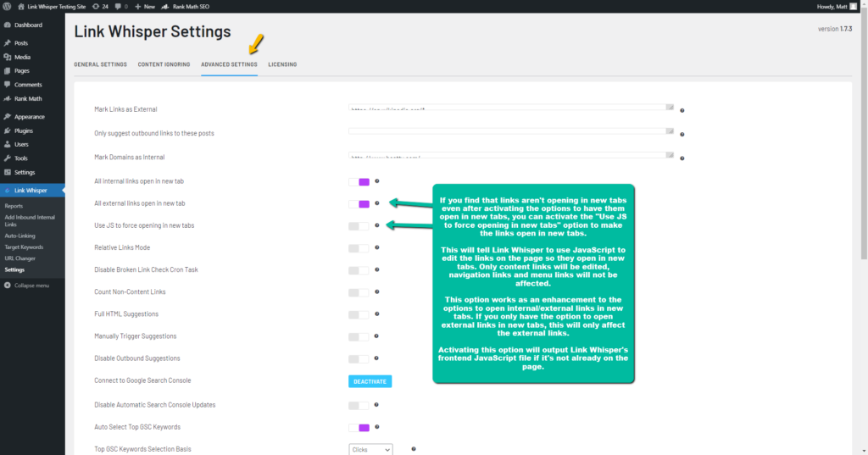
Task: Select the Advanced Settings tab
Action: click(x=229, y=64)
